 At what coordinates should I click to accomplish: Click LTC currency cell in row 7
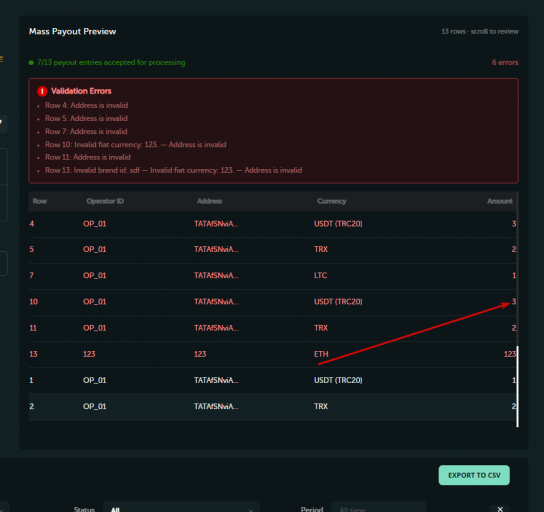(321, 275)
